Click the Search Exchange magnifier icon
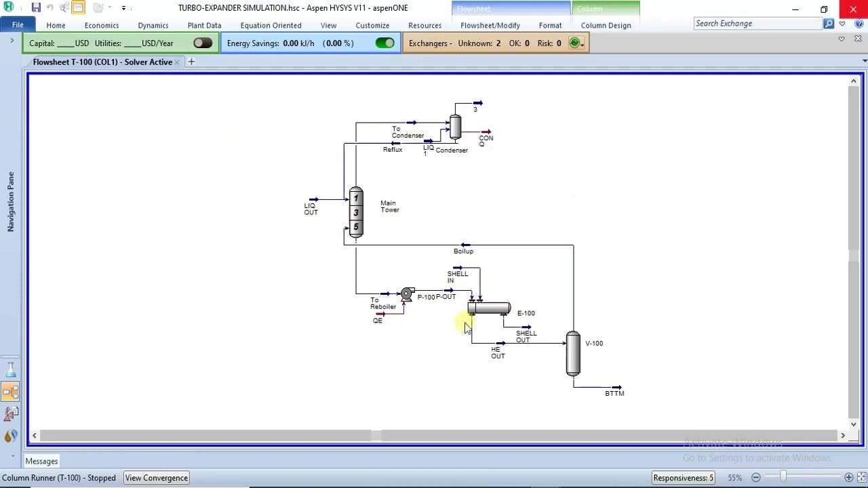868x488 pixels. point(829,24)
